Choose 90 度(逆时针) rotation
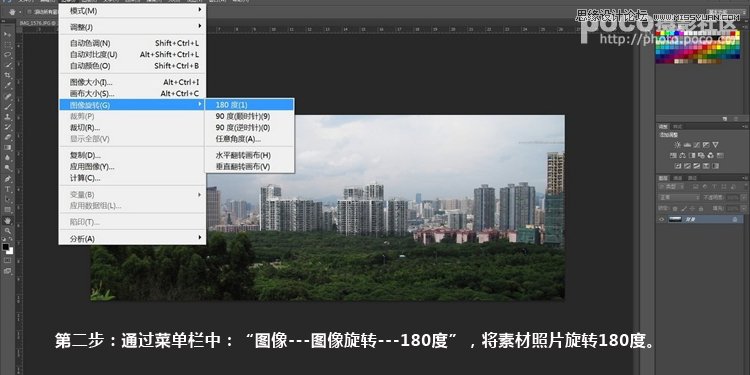This screenshot has height=375, width=750. (249, 128)
